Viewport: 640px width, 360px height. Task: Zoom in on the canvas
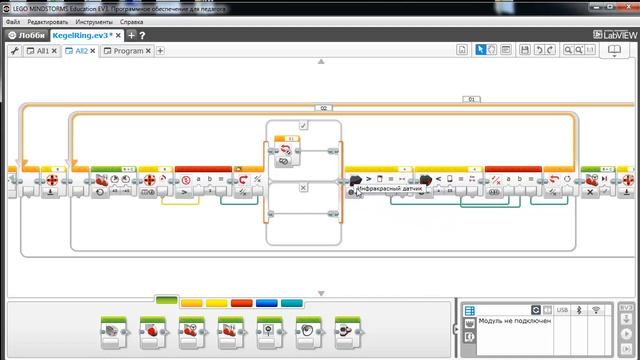[579, 50]
